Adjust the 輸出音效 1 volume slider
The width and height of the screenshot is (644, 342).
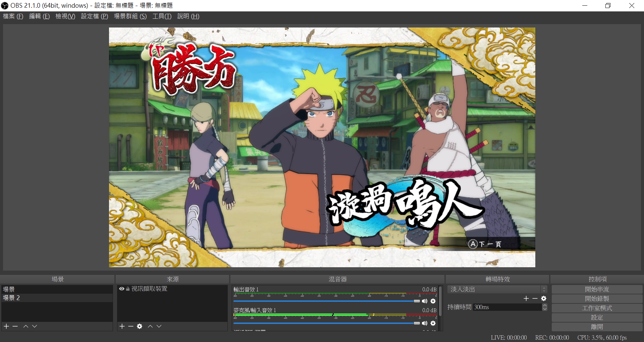tap(327, 301)
